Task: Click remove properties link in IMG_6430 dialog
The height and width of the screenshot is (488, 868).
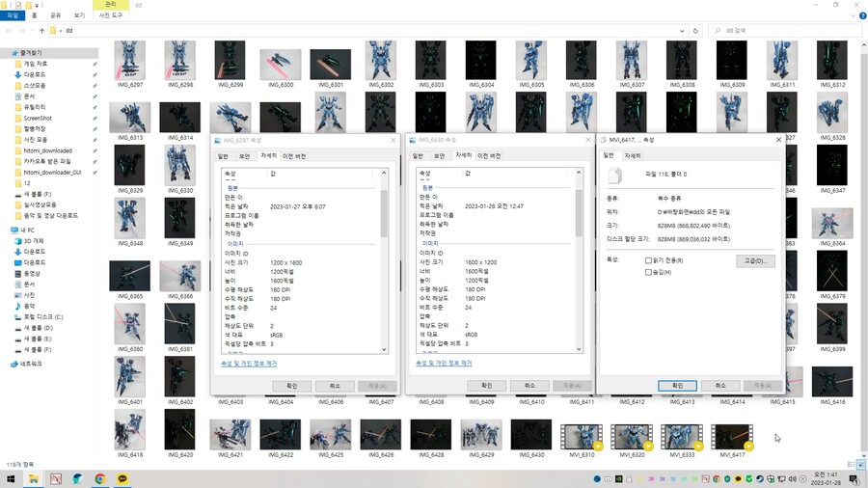Action: click(x=444, y=363)
